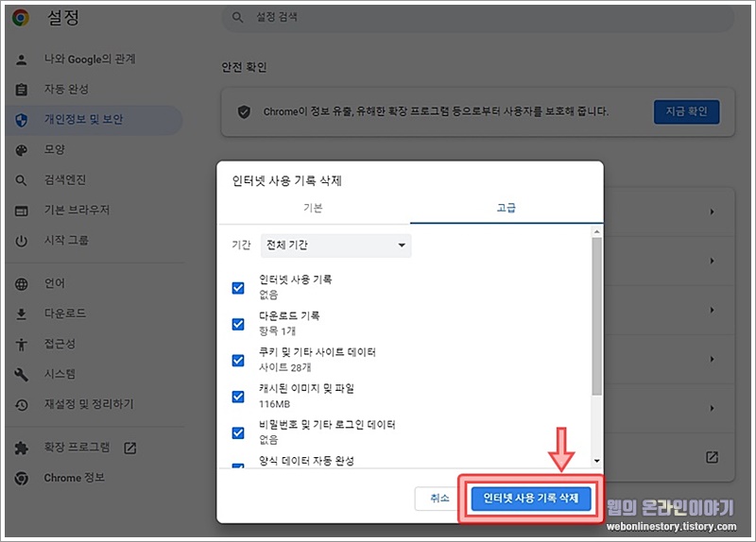
Task: Click the accessibility figure icon for 접근성
Action: click(x=21, y=345)
